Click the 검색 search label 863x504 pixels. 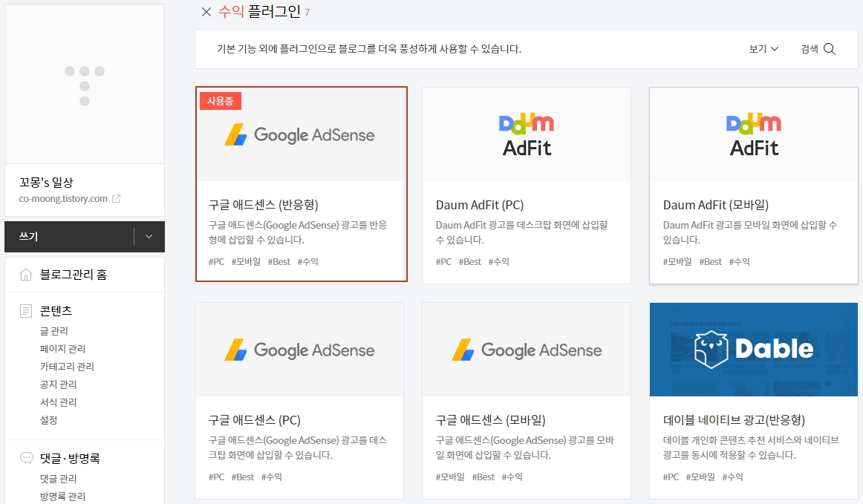coord(810,49)
